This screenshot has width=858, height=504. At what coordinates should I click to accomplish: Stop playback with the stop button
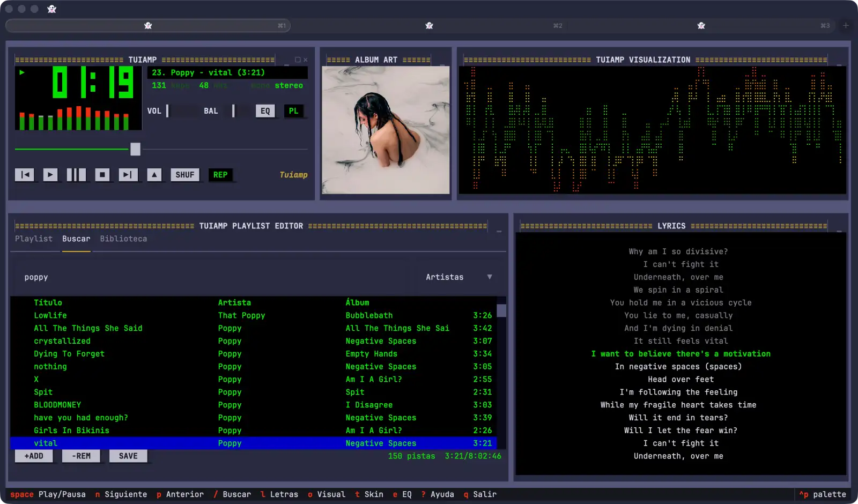[x=102, y=175]
